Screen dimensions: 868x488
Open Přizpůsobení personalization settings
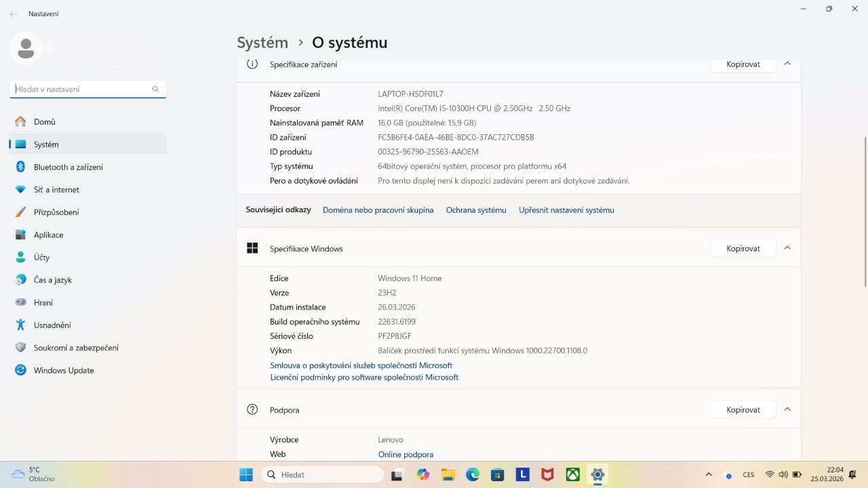tap(56, 212)
